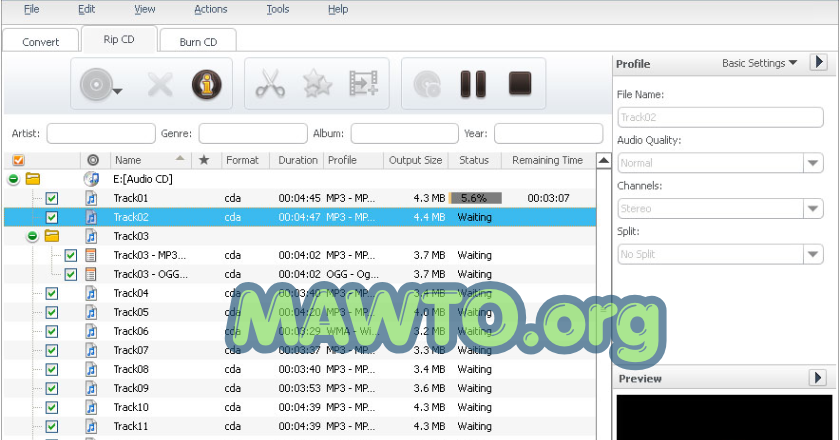The height and width of the screenshot is (440, 840).
Task: Uncheck the Track03 - OGG checkbox
Action: coord(71,274)
